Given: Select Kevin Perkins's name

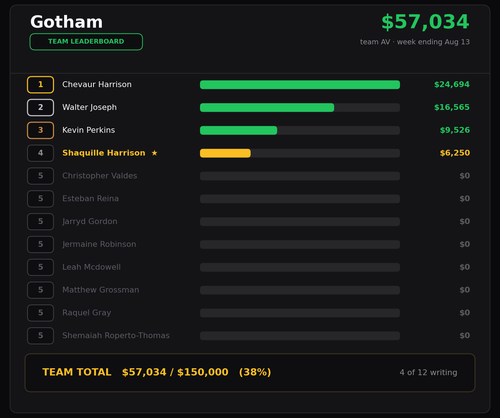Looking at the screenshot, I should (88, 130).
